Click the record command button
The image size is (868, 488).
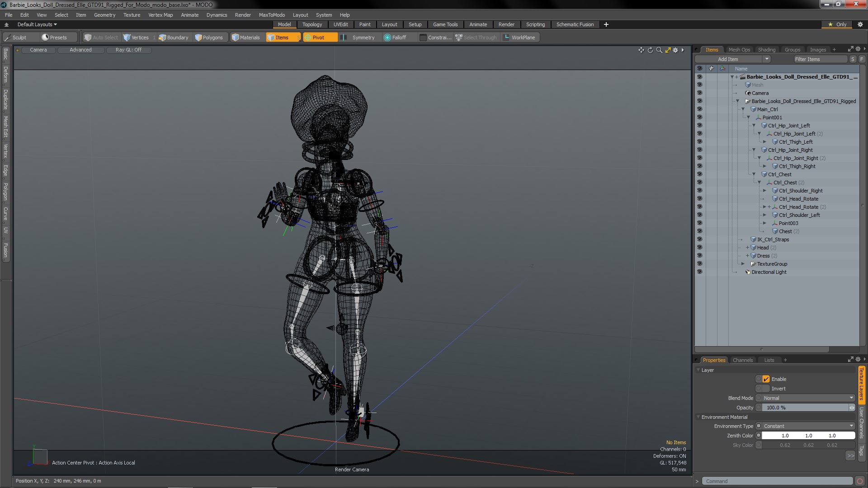860,481
